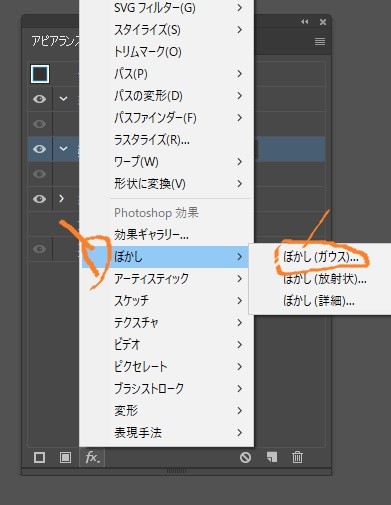
Task: Open パスファインダー(F) submenu
Action: (x=166, y=118)
